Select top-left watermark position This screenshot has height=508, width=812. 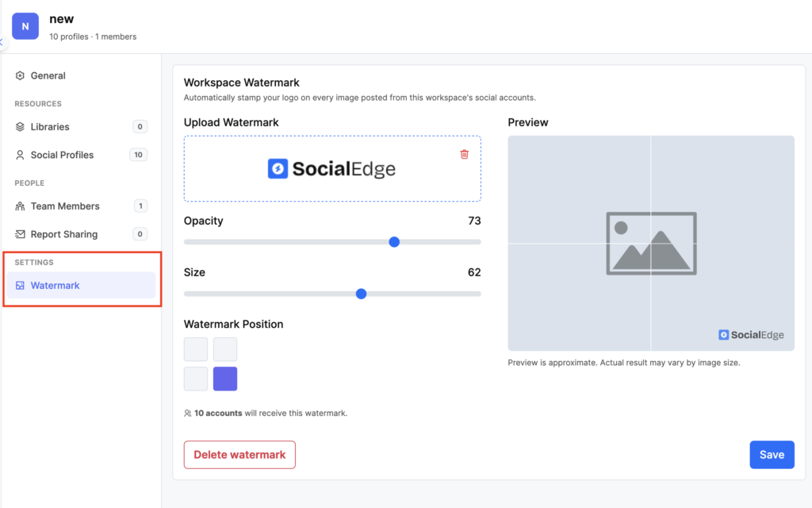coord(196,349)
